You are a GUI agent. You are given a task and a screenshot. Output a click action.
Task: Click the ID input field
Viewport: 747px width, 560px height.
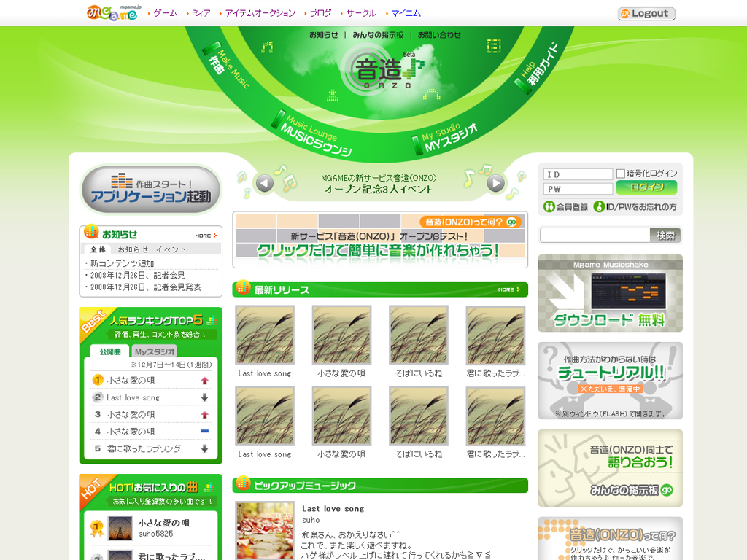point(578,174)
